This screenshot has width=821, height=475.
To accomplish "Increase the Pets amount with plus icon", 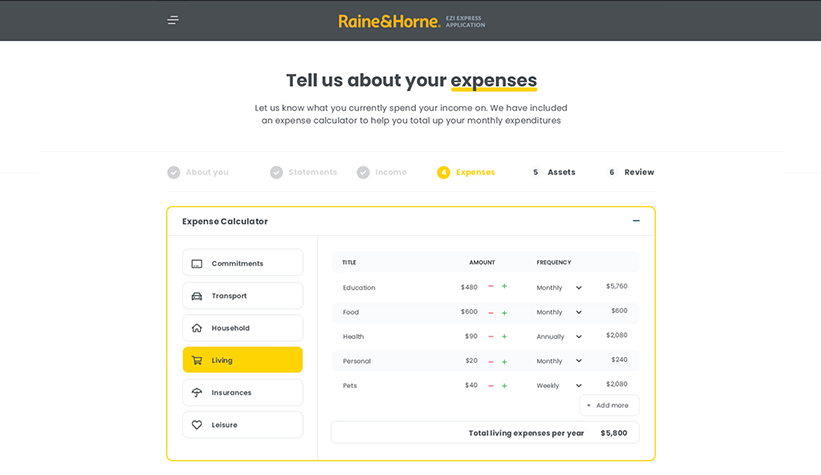I will pyautogui.click(x=504, y=386).
